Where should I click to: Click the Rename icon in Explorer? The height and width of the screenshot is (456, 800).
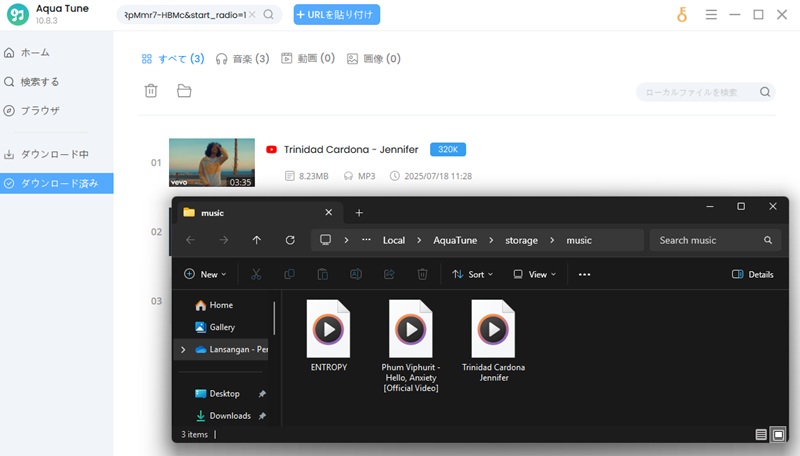356,274
